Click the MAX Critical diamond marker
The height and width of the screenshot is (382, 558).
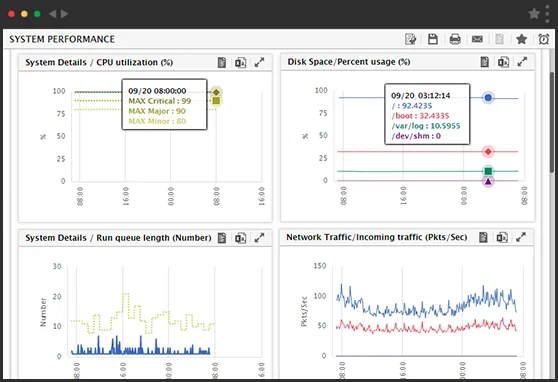(x=216, y=92)
